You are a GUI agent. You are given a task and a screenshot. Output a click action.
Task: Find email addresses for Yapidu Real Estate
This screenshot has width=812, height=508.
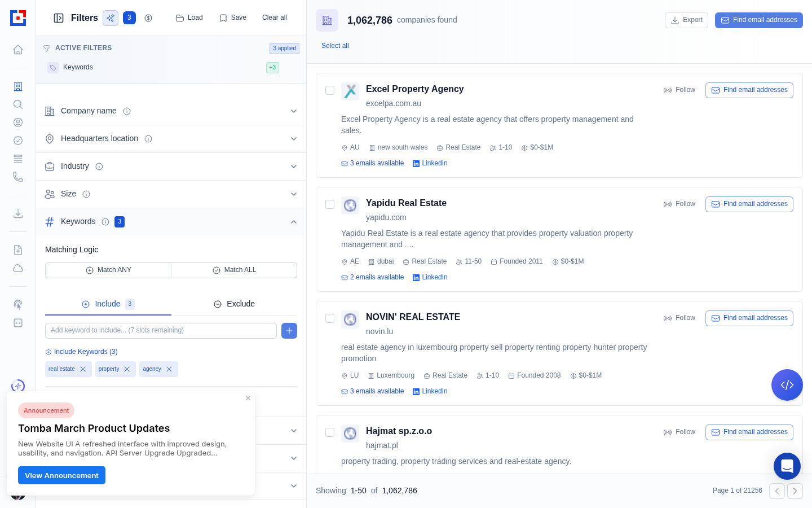[749, 204]
